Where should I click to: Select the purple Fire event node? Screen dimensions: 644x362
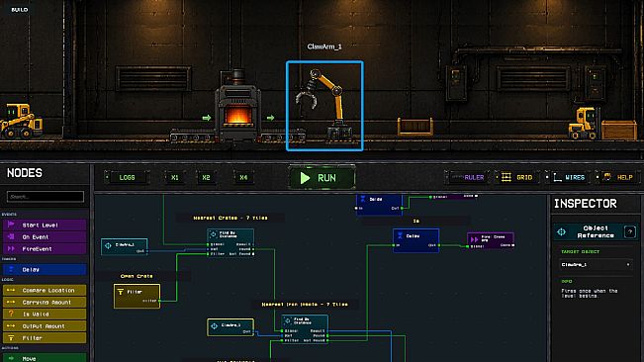tap(491, 241)
